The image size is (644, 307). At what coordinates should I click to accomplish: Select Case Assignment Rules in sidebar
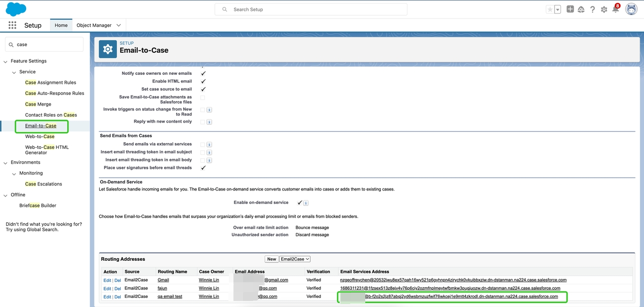tap(50, 82)
